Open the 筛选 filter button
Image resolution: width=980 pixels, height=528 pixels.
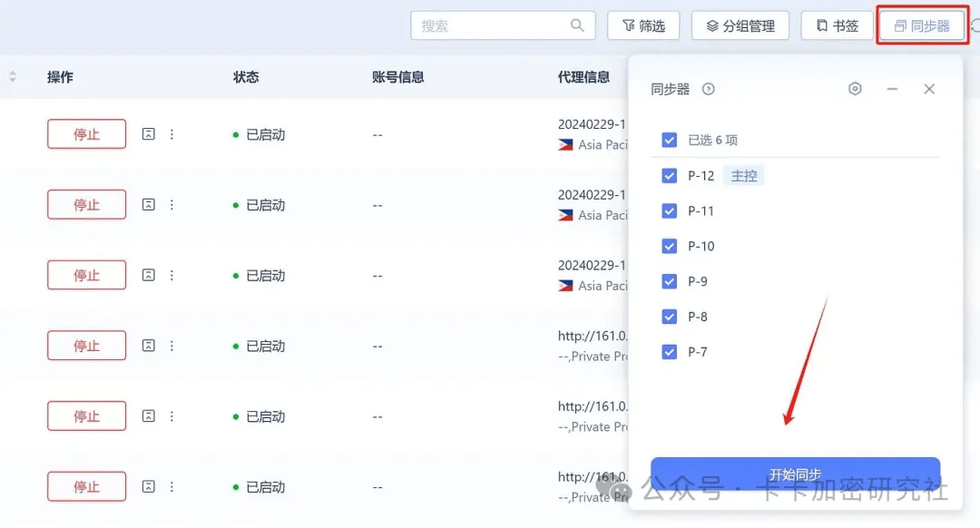click(644, 26)
